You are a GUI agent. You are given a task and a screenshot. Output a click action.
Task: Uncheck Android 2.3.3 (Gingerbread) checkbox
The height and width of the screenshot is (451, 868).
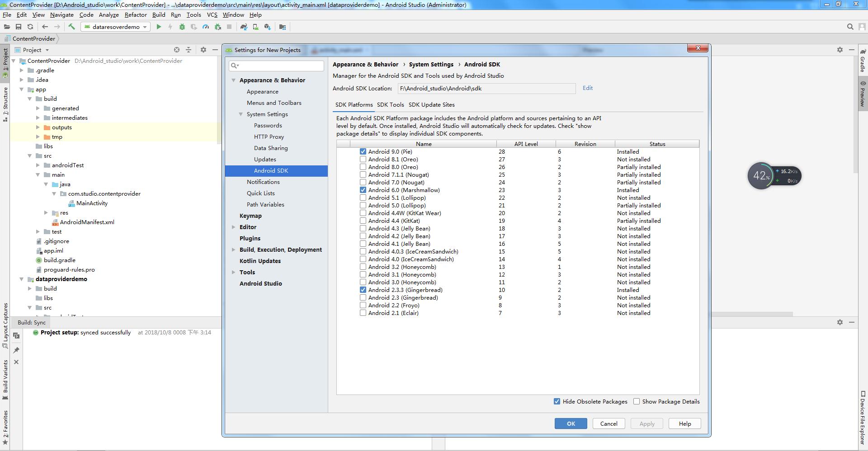(x=363, y=290)
